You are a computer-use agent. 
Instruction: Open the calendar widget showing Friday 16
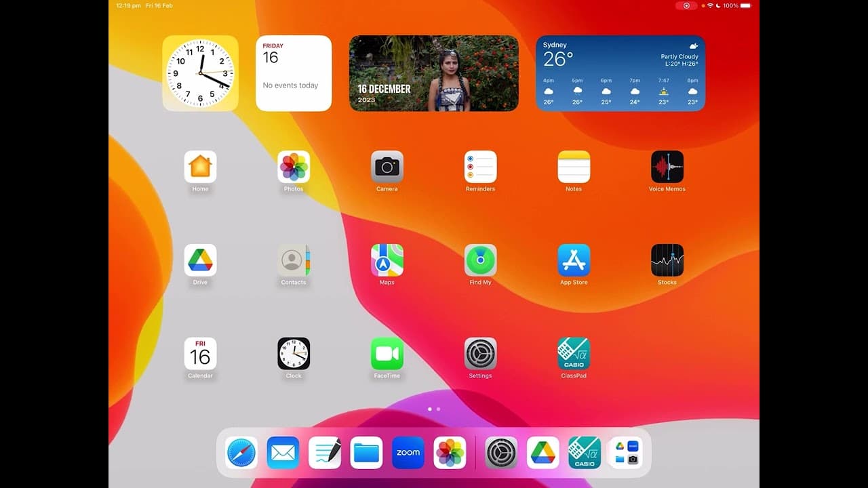click(294, 73)
